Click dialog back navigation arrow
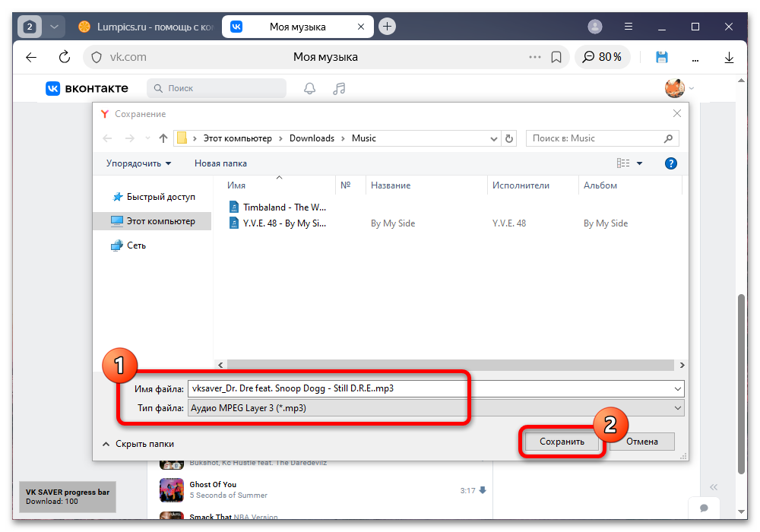760x532 pixels. tap(107, 138)
